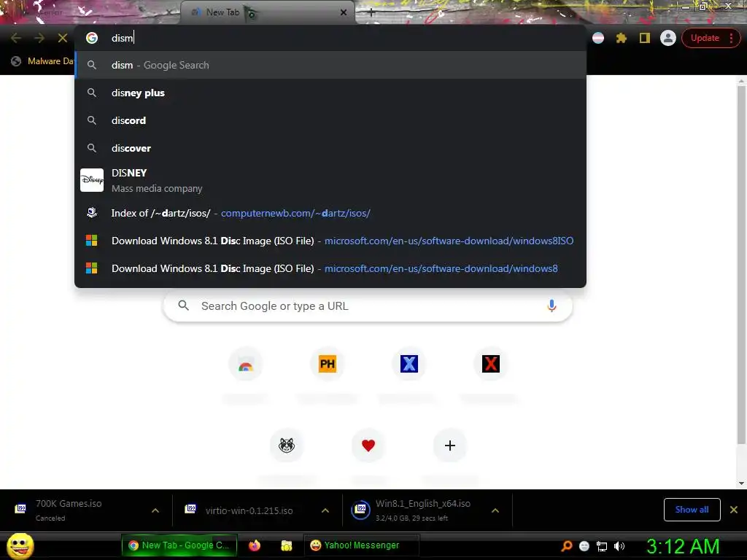Click the orange magnifier tray icon

[567, 546]
